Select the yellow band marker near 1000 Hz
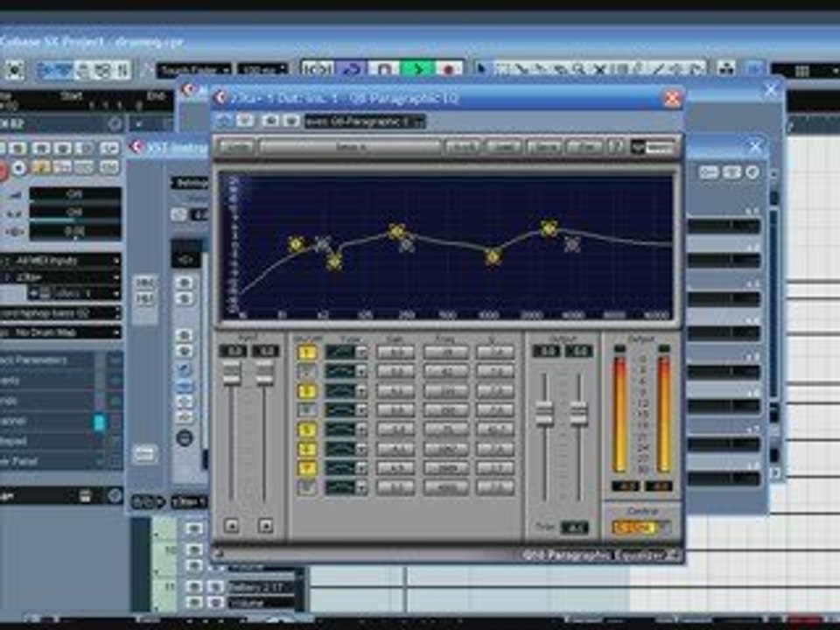The width and height of the screenshot is (840, 630). [x=493, y=256]
